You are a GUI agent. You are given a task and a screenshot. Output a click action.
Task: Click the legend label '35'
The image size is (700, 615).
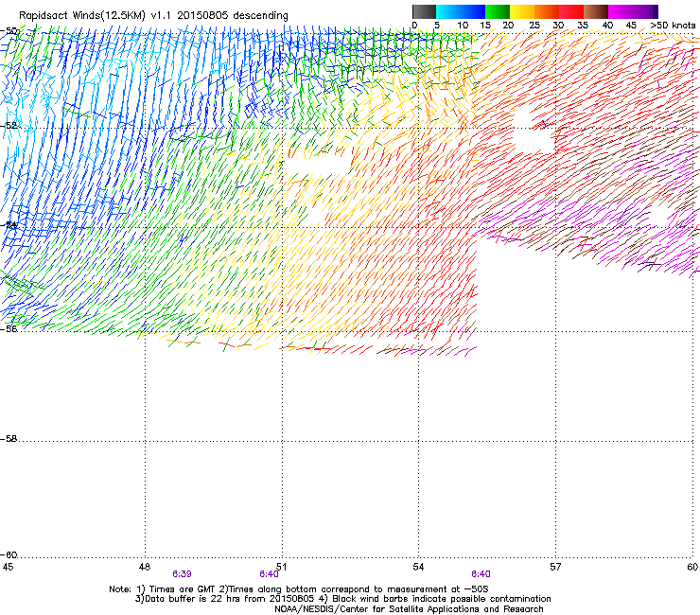(583, 26)
